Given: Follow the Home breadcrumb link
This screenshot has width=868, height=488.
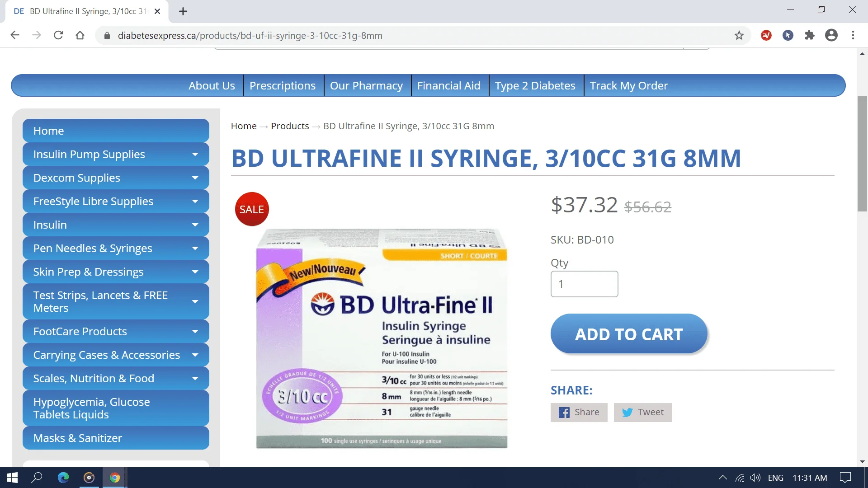Looking at the screenshot, I should 244,126.
